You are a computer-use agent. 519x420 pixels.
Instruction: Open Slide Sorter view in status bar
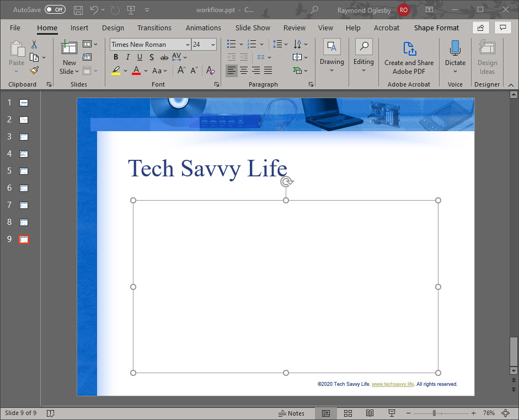(348, 413)
